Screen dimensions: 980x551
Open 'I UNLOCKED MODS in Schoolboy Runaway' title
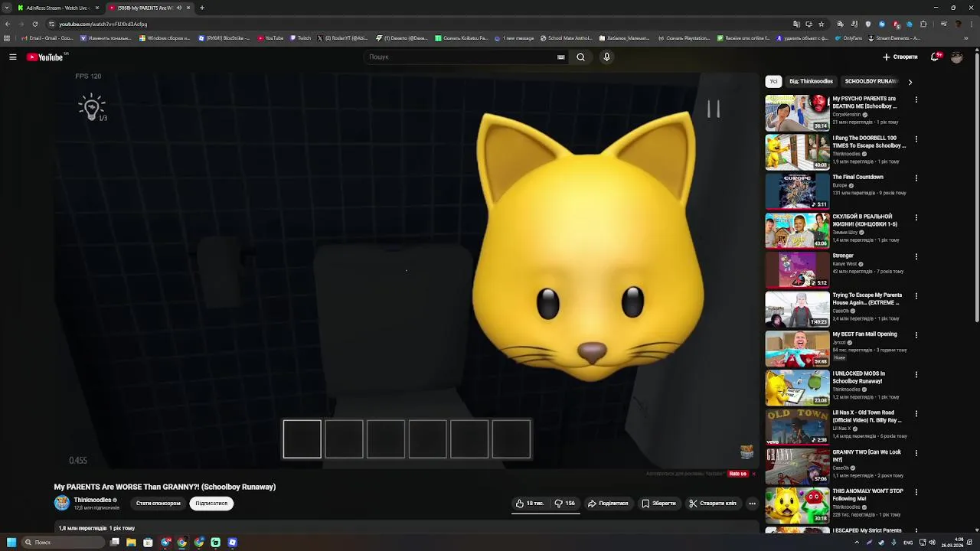coord(858,377)
